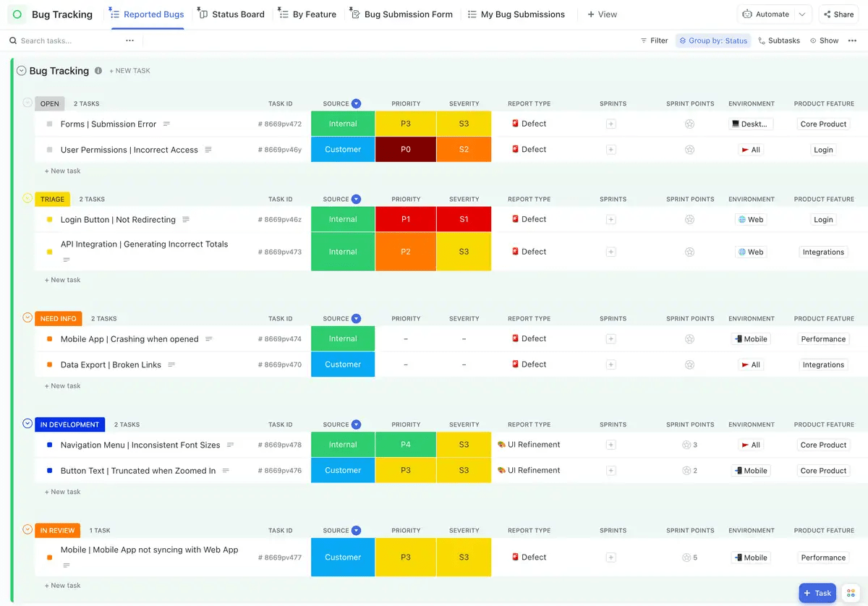Open Source column sort arrow in OPEN group
The height and width of the screenshot is (606, 868).
pos(357,103)
